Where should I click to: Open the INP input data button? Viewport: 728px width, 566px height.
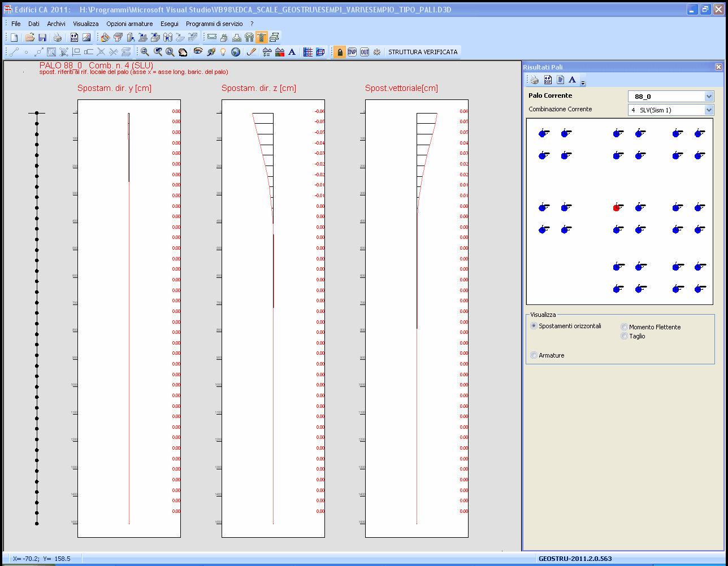click(x=352, y=52)
